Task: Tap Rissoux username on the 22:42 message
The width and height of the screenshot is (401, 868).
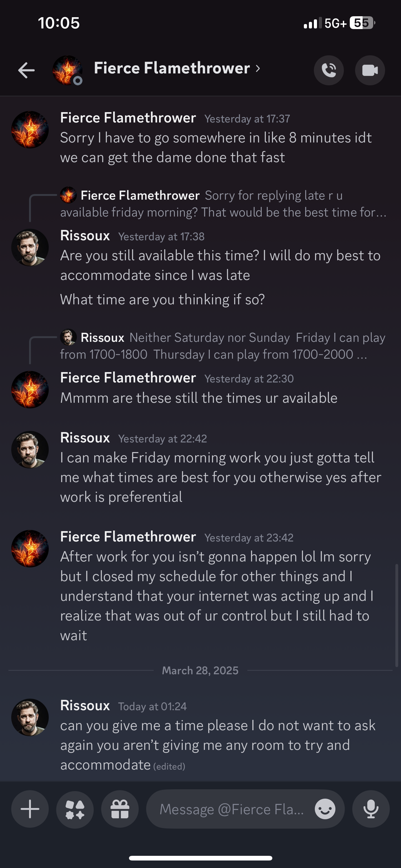Action: (85, 438)
